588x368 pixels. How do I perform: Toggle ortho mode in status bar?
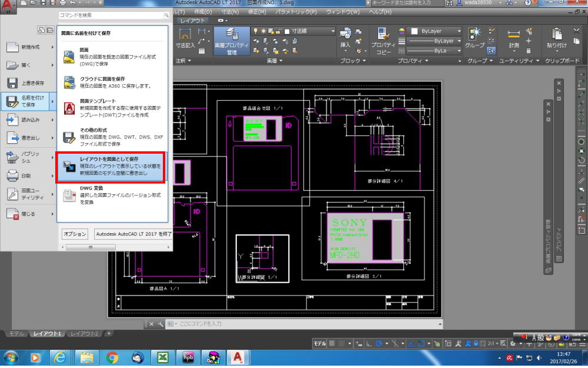coord(369,343)
